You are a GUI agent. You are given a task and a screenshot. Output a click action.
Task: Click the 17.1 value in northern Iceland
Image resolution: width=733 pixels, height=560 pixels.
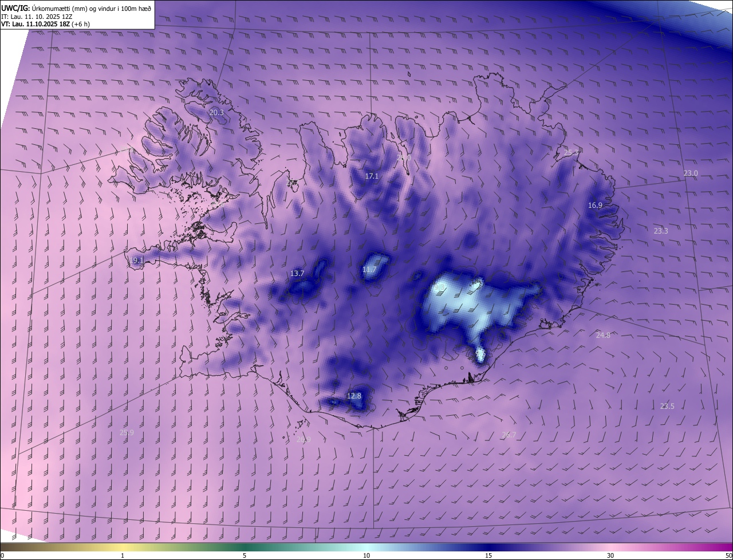click(372, 176)
